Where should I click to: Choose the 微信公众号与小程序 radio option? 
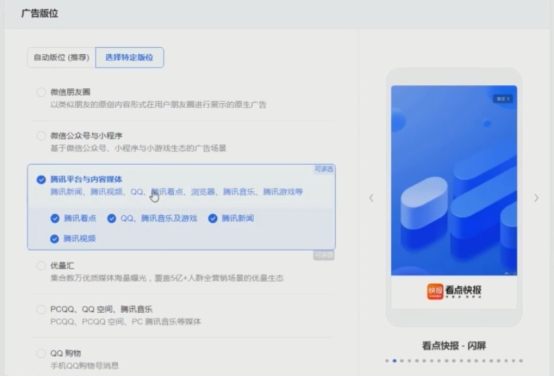(41, 136)
